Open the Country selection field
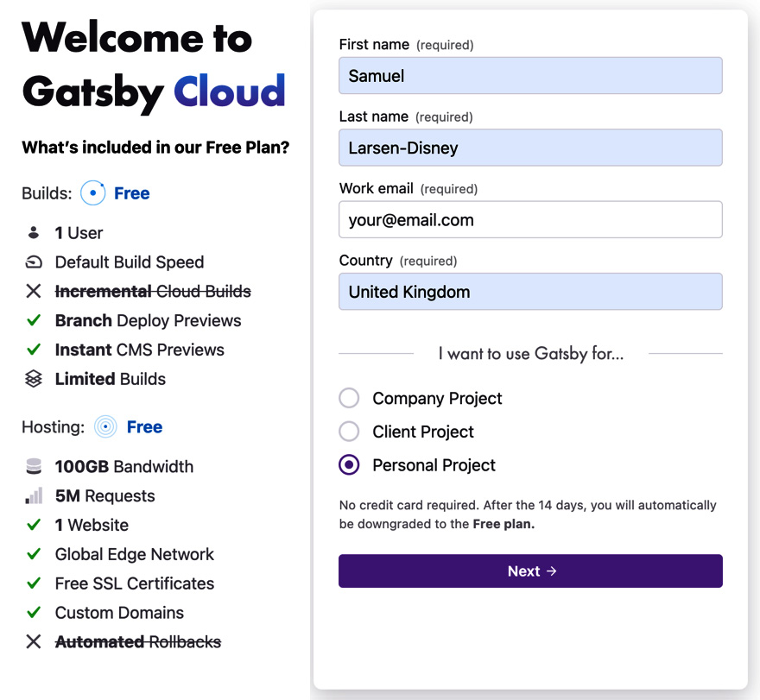Screen dimensions: 760x700 click(x=529, y=291)
